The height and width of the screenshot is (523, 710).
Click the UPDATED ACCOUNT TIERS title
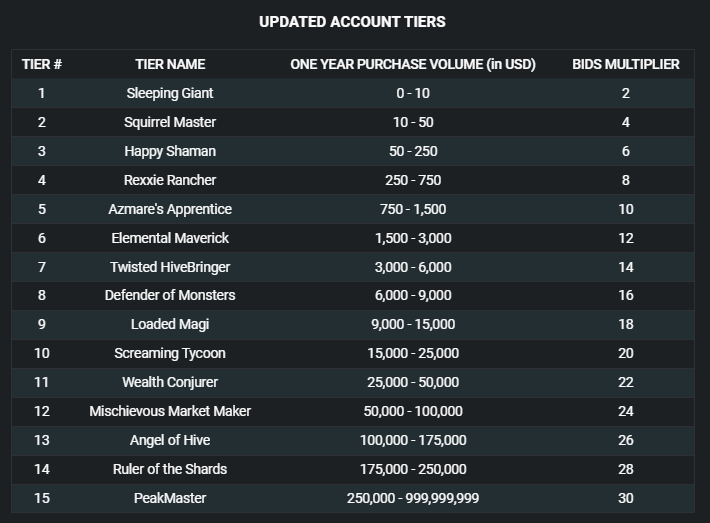pos(352,22)
